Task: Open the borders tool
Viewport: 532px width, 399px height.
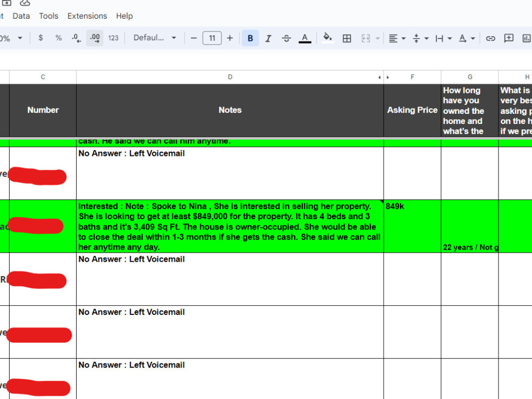Action: (x=347, y=38)
